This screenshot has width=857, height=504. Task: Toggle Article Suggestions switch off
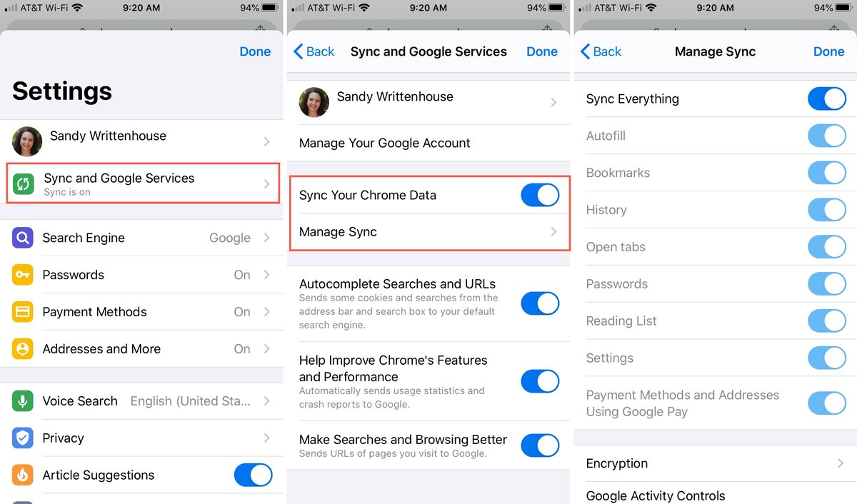254,475
